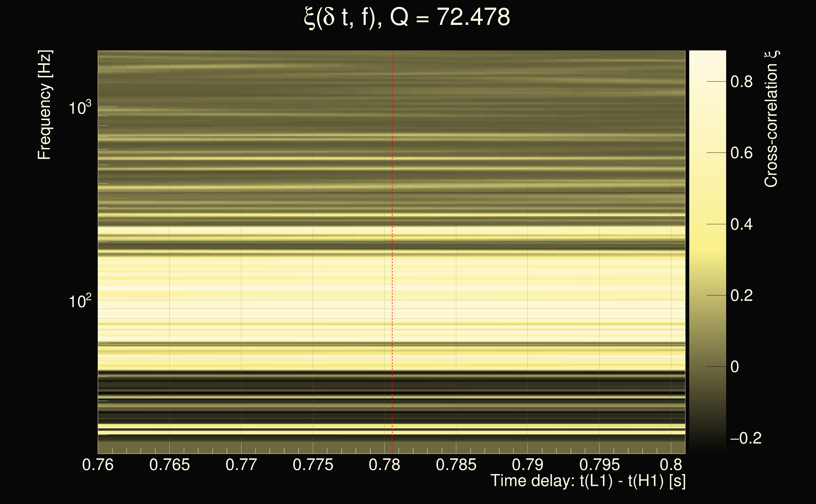Click the 10^3 frequency tick label
816x504 pixels.
tap(79, 108)
